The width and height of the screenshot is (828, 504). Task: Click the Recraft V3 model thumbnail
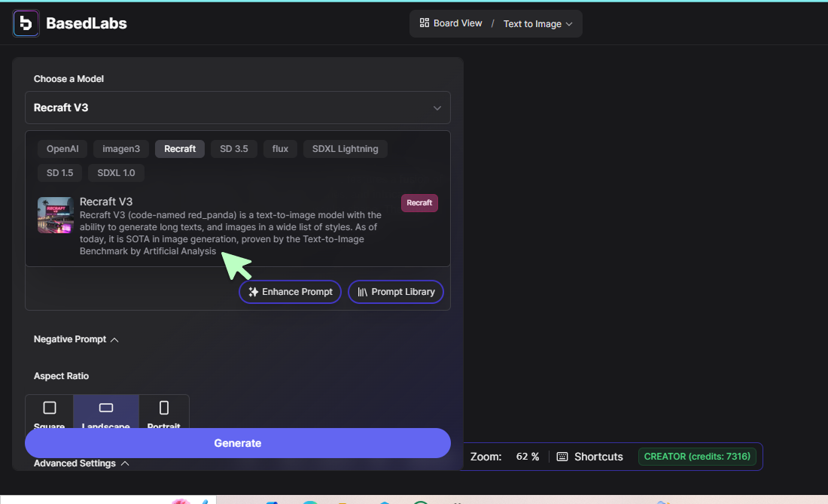(55, 215)
